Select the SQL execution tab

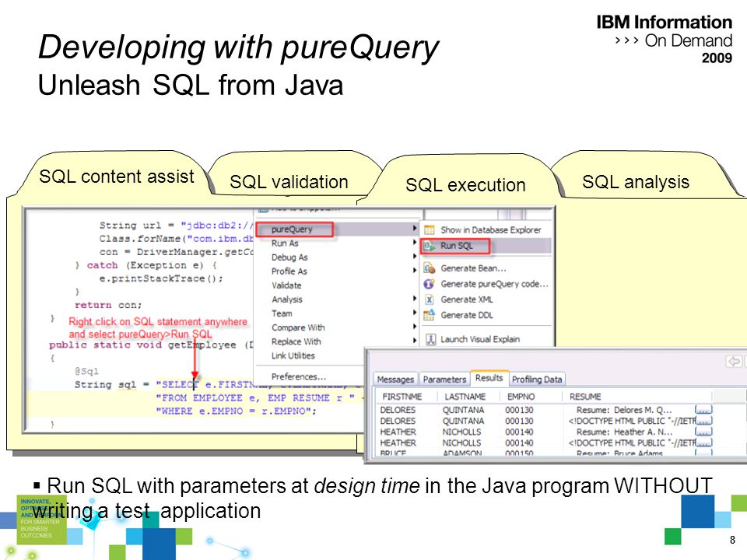pos(465,185)
